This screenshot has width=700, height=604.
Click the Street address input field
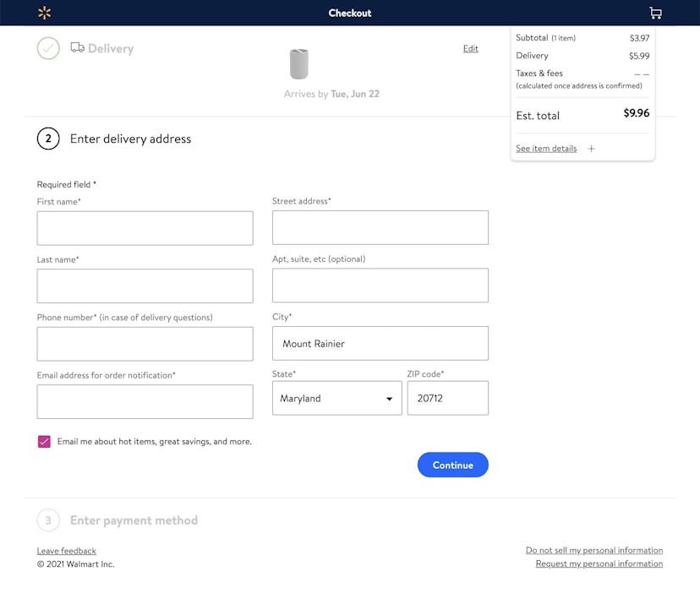coord(380,227)
